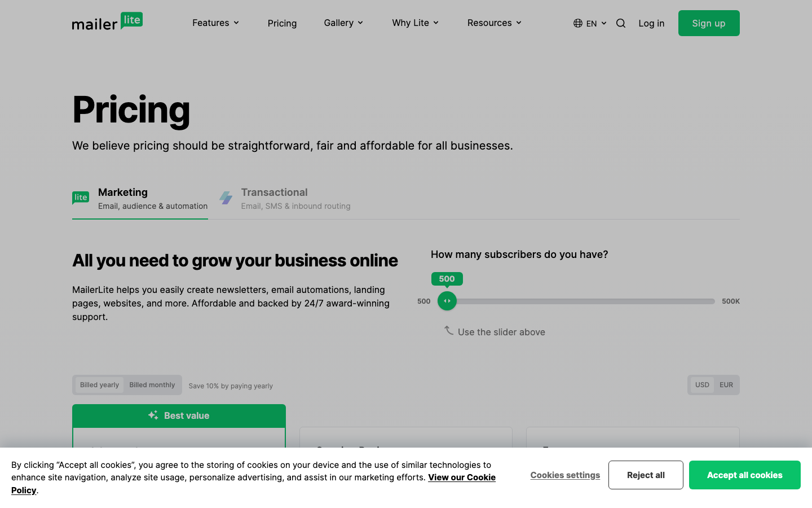Click the green lite icon beside Marketing
The height and width of the screenshot is (508, 812).
click(81, 198)
